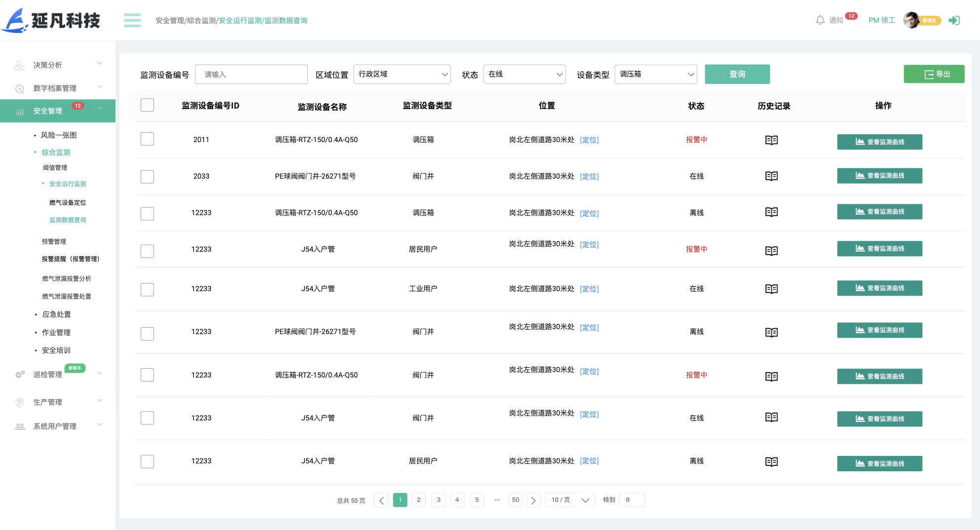Click the 数字档案管理 sidebar icon
Screen dimensions: 980x530
(20, 88)
